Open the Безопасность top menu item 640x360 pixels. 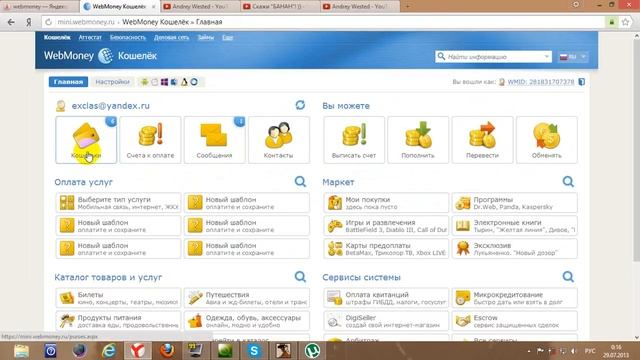tap(128, 38)
